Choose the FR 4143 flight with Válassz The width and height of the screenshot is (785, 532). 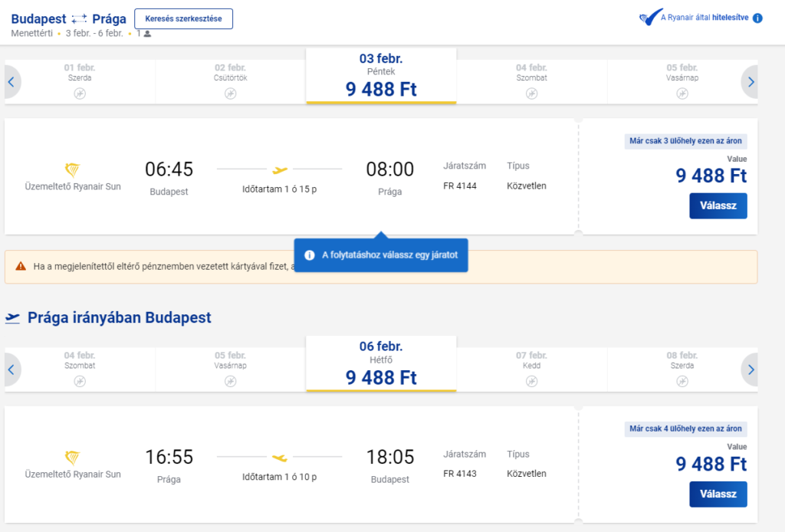coord(718,494)
